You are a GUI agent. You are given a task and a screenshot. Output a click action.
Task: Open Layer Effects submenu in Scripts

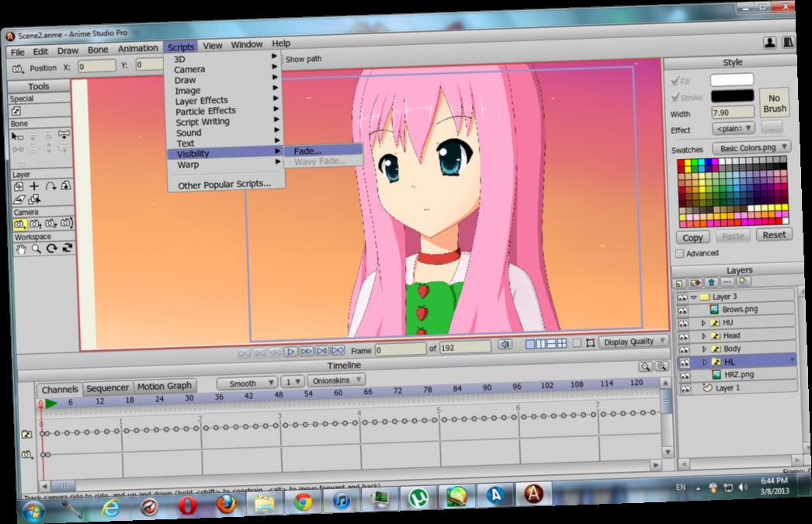pos(225,100)
